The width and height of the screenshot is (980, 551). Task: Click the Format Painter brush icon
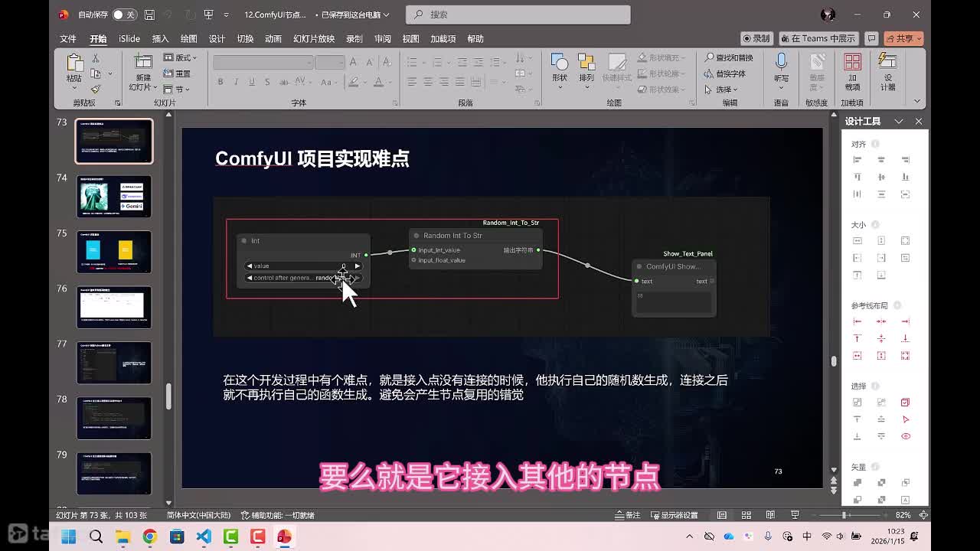[x=96, y=89]
